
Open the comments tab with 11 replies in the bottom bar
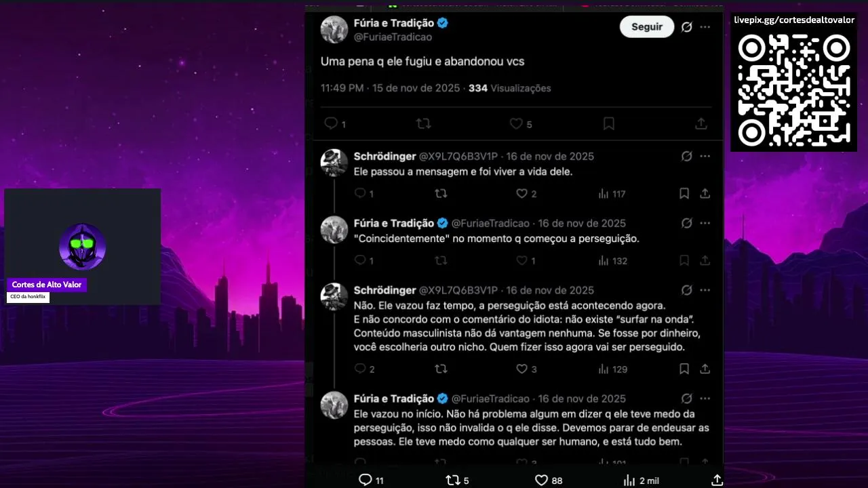[371, 480]
